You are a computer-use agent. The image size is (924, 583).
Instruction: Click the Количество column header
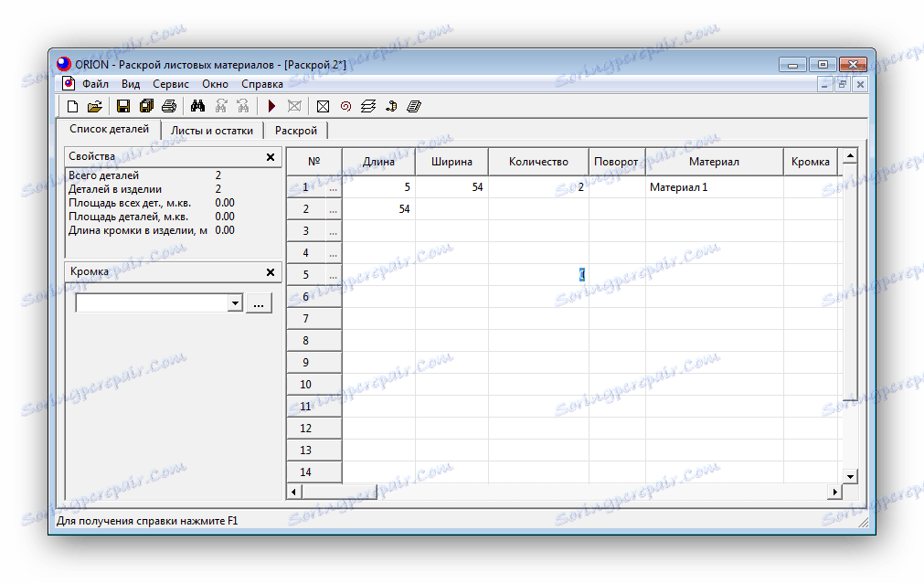coord(538,162)
